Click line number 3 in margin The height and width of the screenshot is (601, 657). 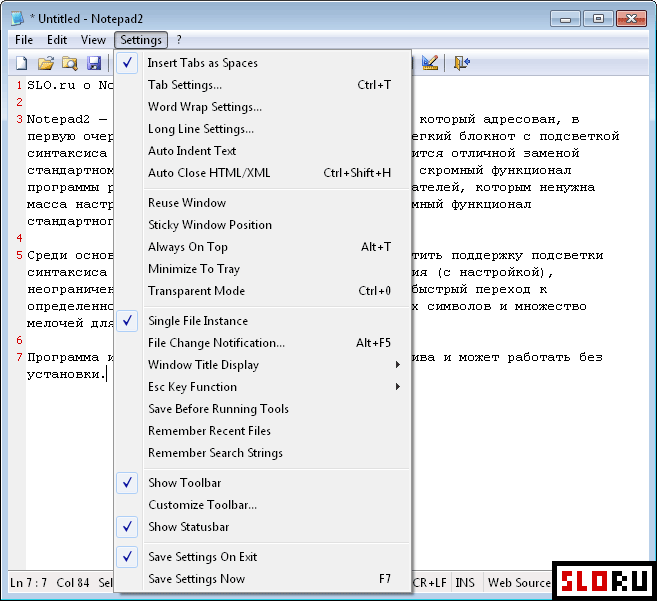pyautogui.click(x=19, y=119)
